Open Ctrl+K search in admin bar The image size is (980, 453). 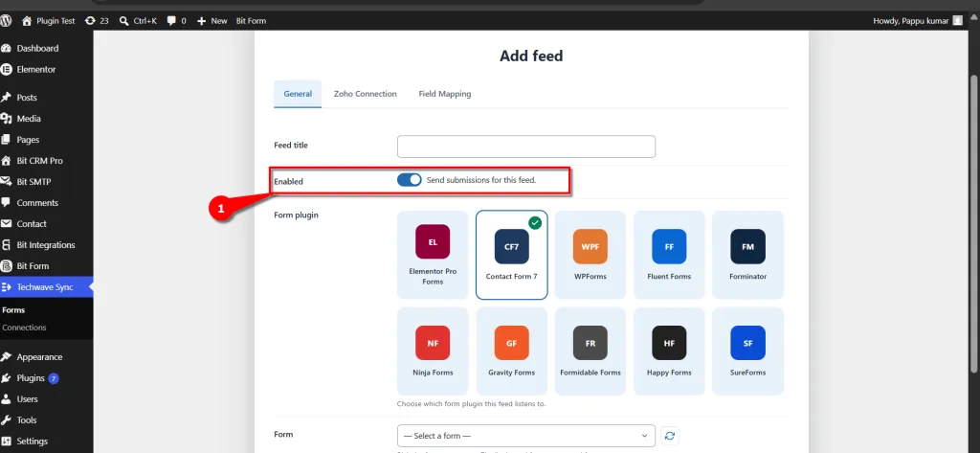coord(138,21)
